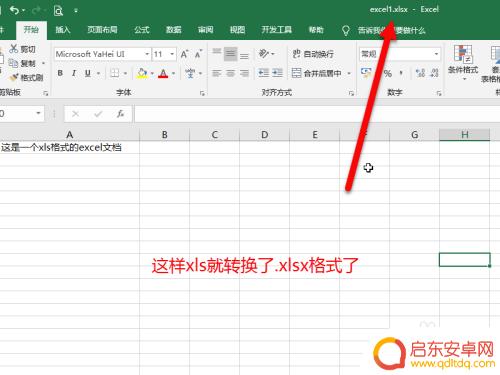500x375 pixels.
Task: Expand the underline style dropdown arrow
Action: pyautogui.click(x=99, y=73)
